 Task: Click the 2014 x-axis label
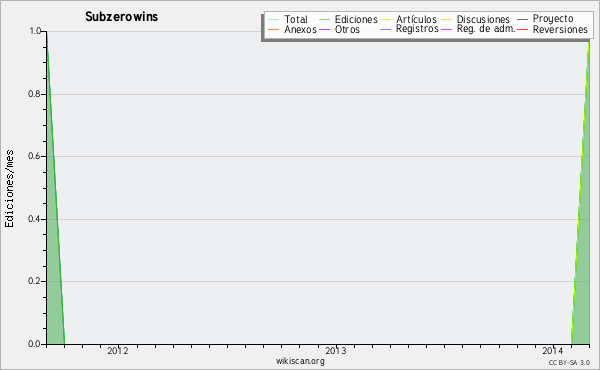click(x=553, y=351)
